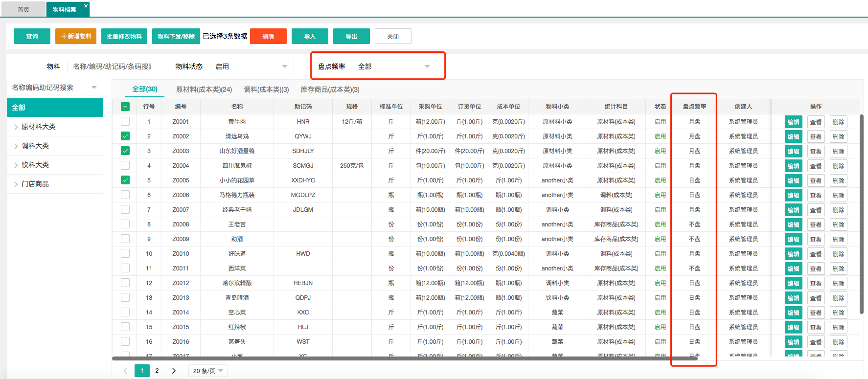This screenshot has height=379, width=868.
Task: Toggle the select-all checkbox in table header
Action: 125,107
